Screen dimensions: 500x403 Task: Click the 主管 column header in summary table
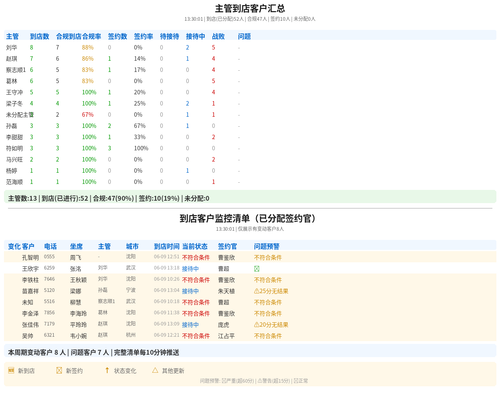click(12, 36)
